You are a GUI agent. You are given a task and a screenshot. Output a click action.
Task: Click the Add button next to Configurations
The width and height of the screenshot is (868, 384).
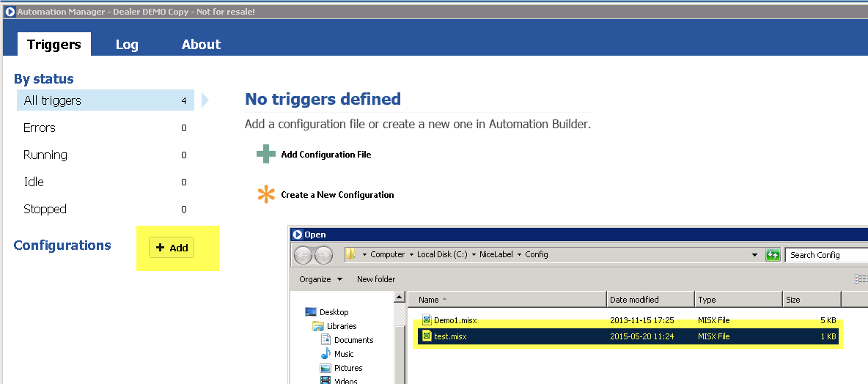[x=172, y=248]
